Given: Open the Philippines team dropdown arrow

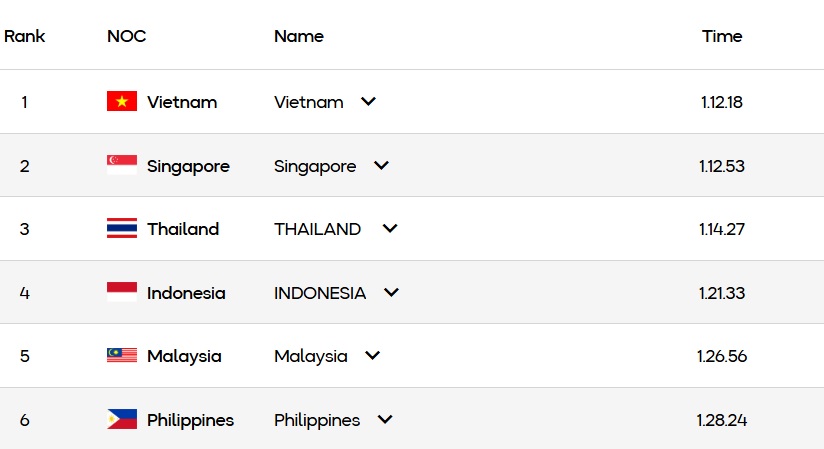Looking at the screenshot, I should click(x=385, y=420).
